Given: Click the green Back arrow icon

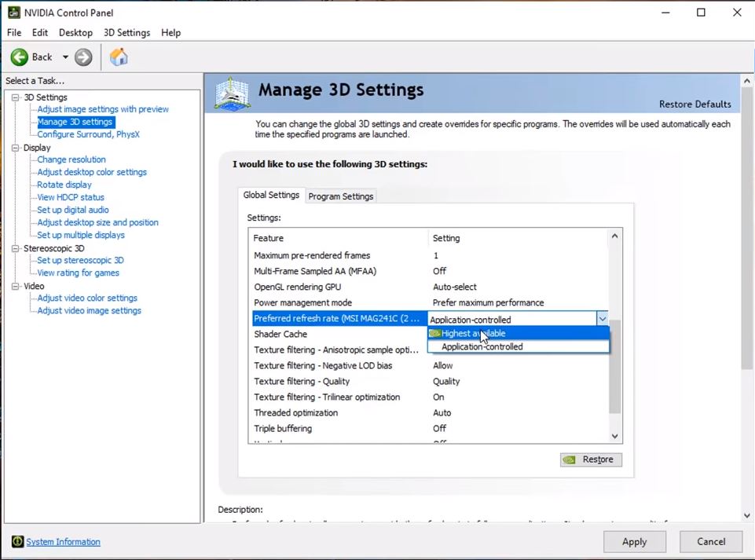Looking at the screenshot, I should click(20, 57).
